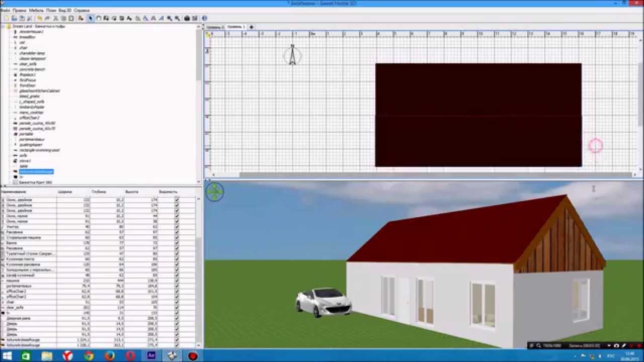Viewport: 644px width, 362px height.
Task: Click the Undo arrow in the toolbar
Action: click(39, 18)
